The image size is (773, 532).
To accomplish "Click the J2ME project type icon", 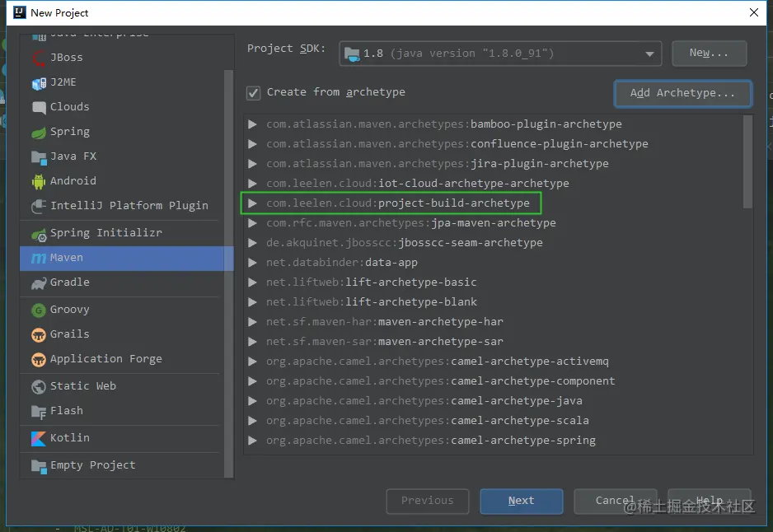I will coord(39,83).
